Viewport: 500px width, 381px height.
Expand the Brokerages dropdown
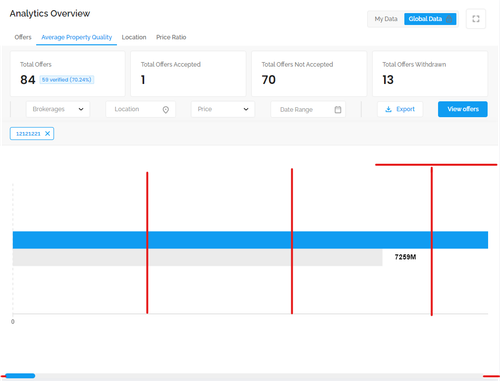click(x=58, y=109)
